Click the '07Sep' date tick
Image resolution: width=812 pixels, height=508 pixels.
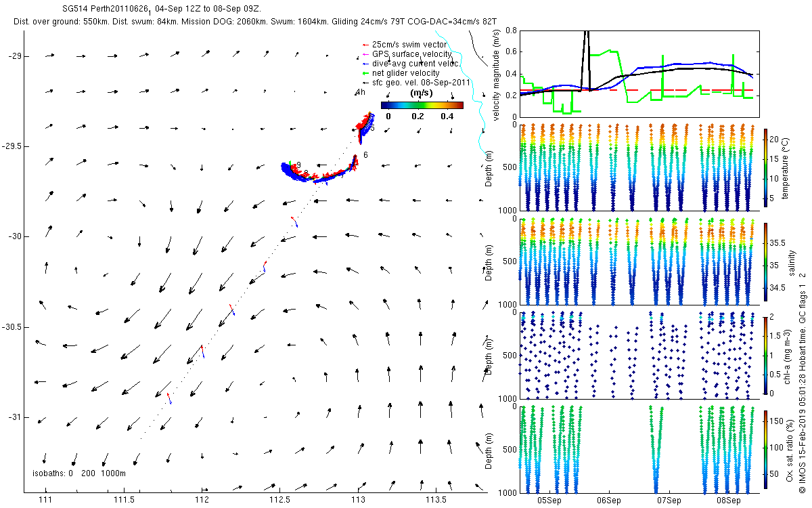tap(669, 501)
